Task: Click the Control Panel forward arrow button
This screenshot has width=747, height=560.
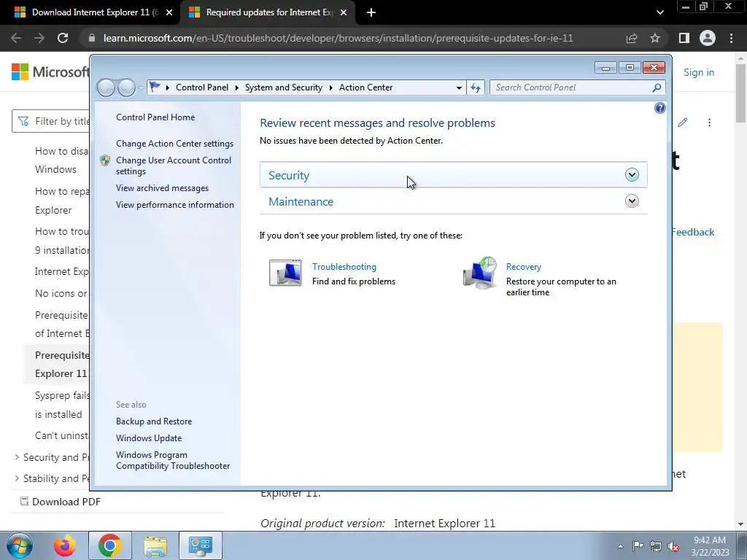Action: click(126, 87)
